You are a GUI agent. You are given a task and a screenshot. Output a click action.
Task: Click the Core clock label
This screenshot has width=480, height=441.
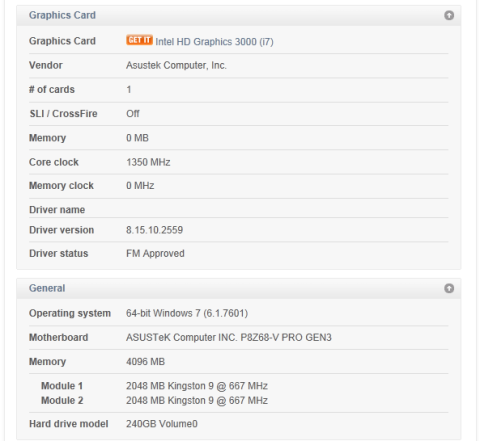pos(54,162)
